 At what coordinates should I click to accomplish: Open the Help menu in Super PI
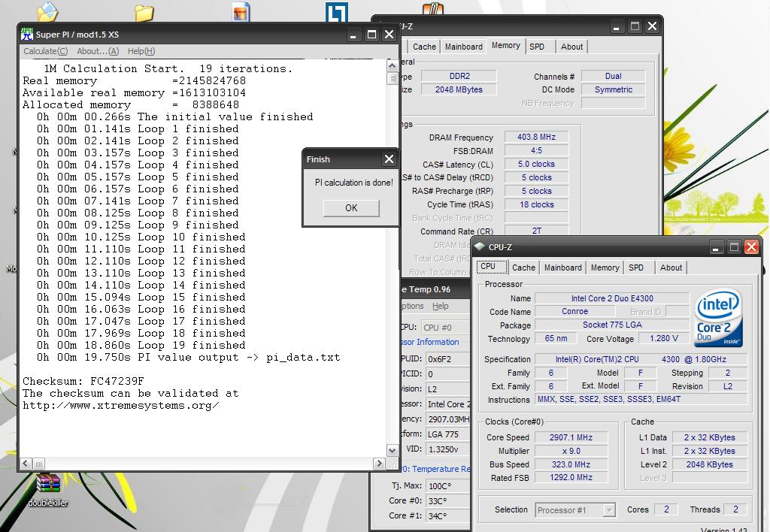(x=141, y=51)
